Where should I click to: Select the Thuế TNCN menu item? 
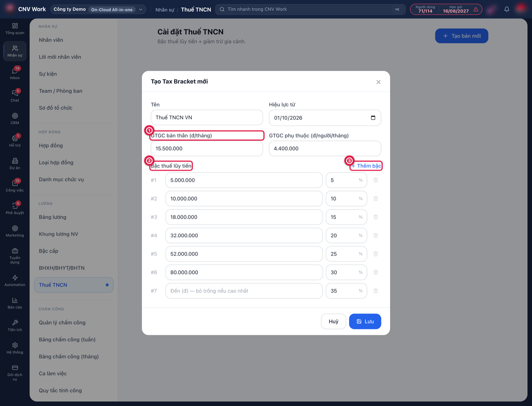[x=73, y=285]
